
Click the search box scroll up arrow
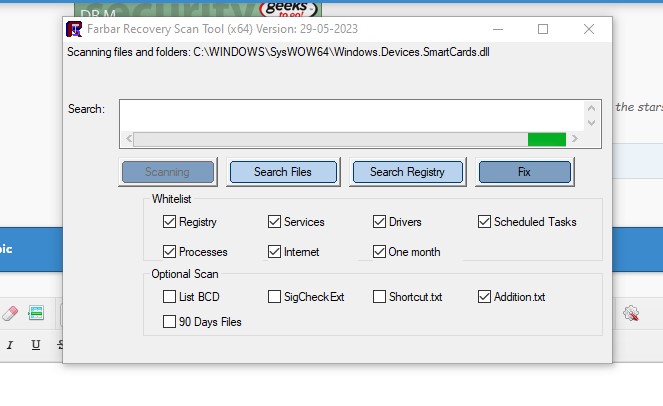point(592,108)
